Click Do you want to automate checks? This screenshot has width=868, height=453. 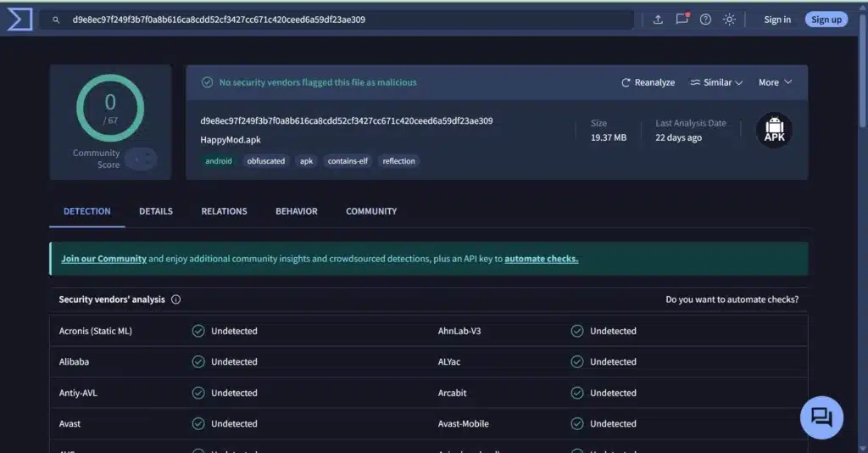pos(732,299)
